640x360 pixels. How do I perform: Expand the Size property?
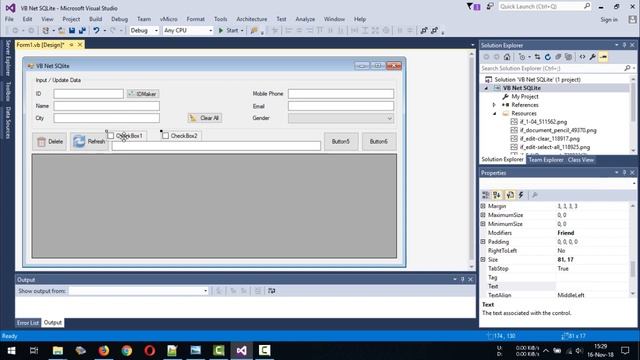483,260
